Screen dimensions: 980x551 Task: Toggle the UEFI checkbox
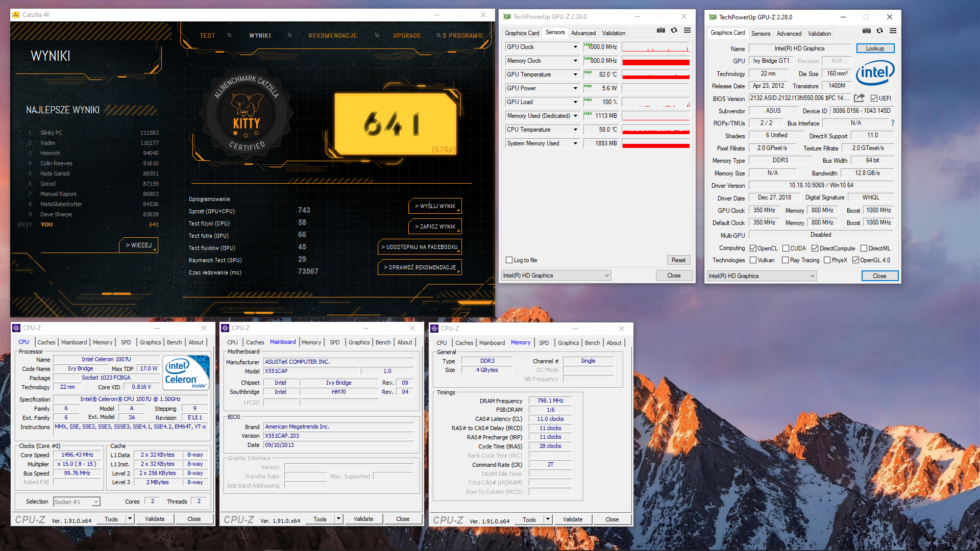[874, 98]
